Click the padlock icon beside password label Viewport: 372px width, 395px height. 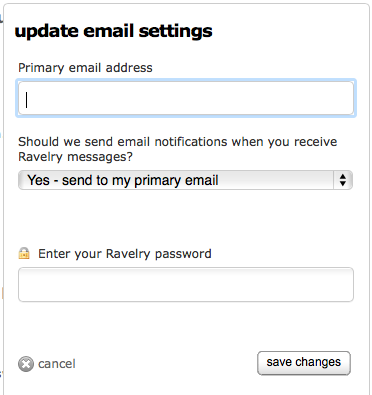(x=24, y=253)
